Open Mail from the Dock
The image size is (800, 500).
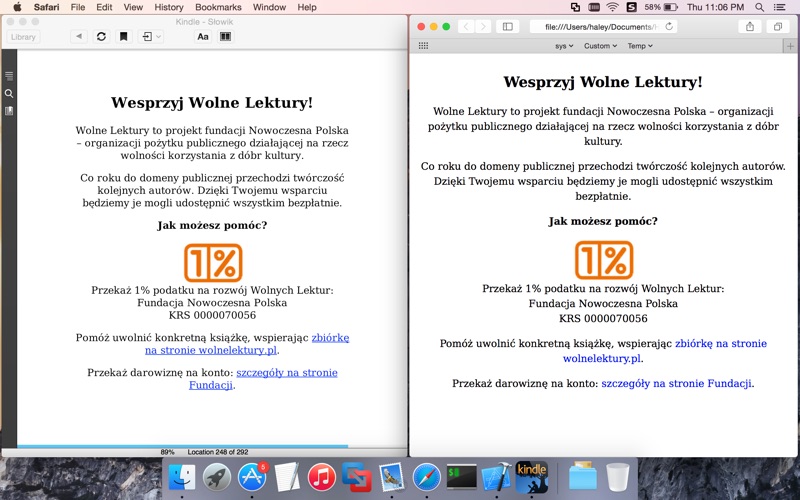391,477
